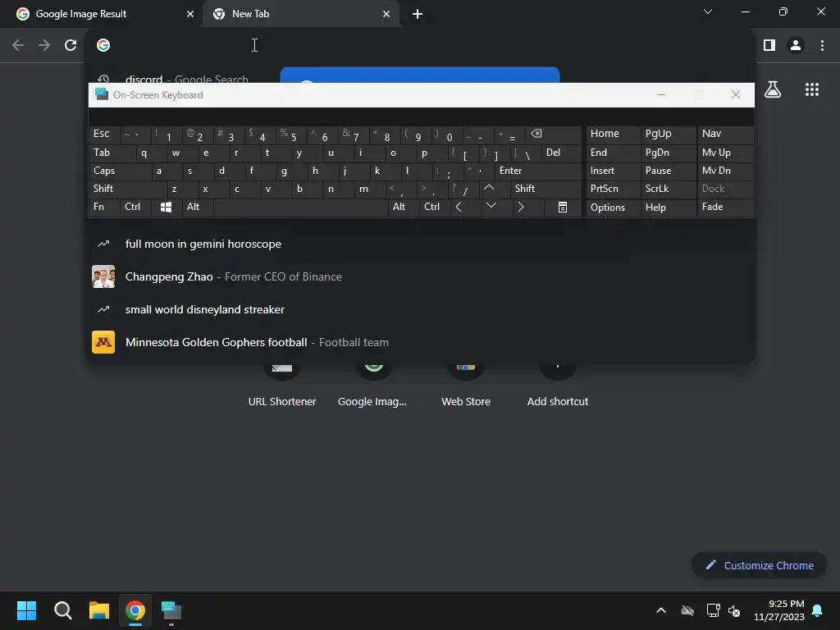Add a new Chrome tab

click(418, 14)
